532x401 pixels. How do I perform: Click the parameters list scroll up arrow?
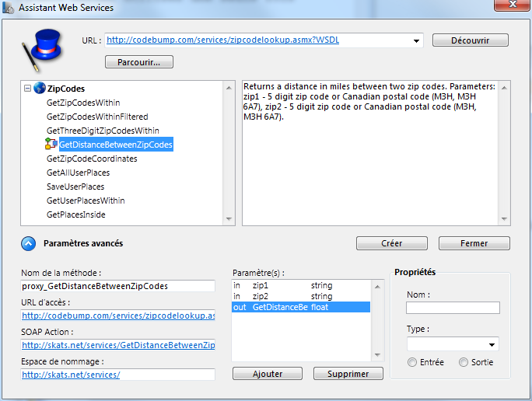pyautogui.click(x=377, y=287)
